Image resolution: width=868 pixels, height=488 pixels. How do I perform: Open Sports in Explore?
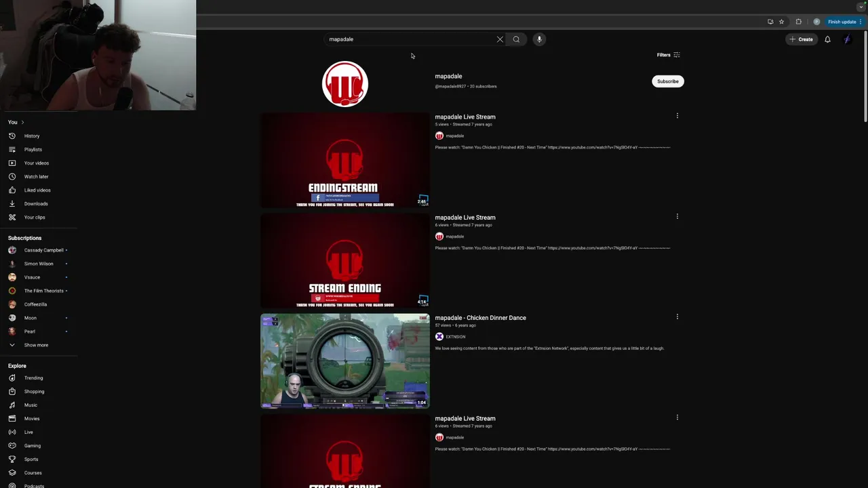click(x=39, y=460)
